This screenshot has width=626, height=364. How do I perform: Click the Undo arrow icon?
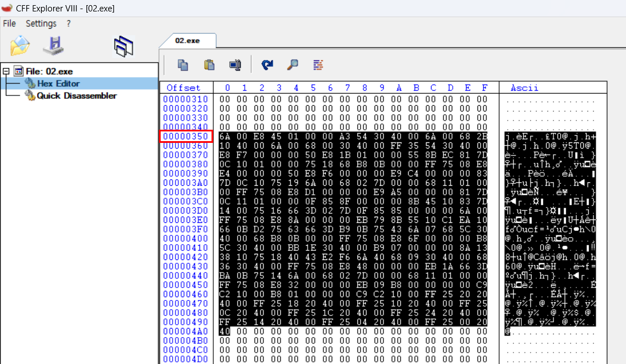pyautogui.click(x=267, y=65)
